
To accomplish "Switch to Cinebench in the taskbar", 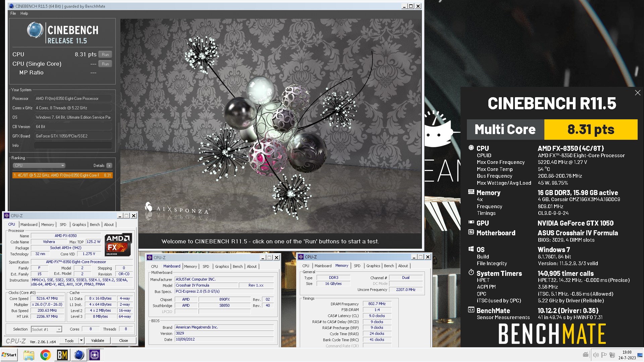I will pos(79,355).
